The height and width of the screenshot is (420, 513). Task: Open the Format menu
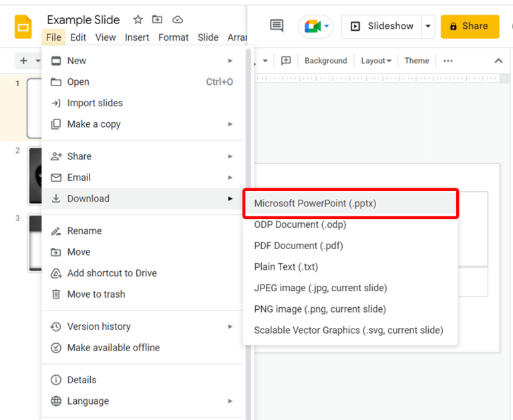coord(174,37)
